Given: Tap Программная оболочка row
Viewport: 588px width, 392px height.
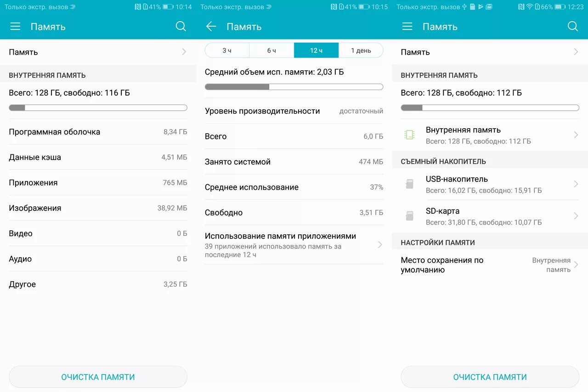Looking at the screenshot, I should [98, 132].
